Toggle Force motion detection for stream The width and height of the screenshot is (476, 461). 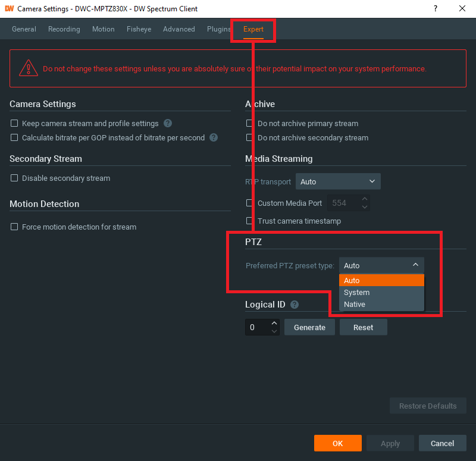click(x=14, y=227)
